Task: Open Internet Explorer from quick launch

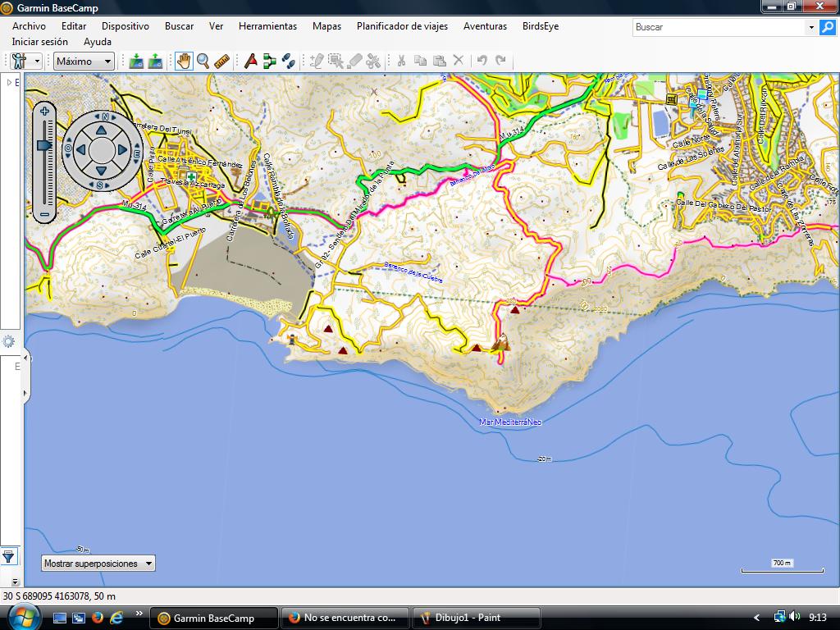Action: coord(116,618)
